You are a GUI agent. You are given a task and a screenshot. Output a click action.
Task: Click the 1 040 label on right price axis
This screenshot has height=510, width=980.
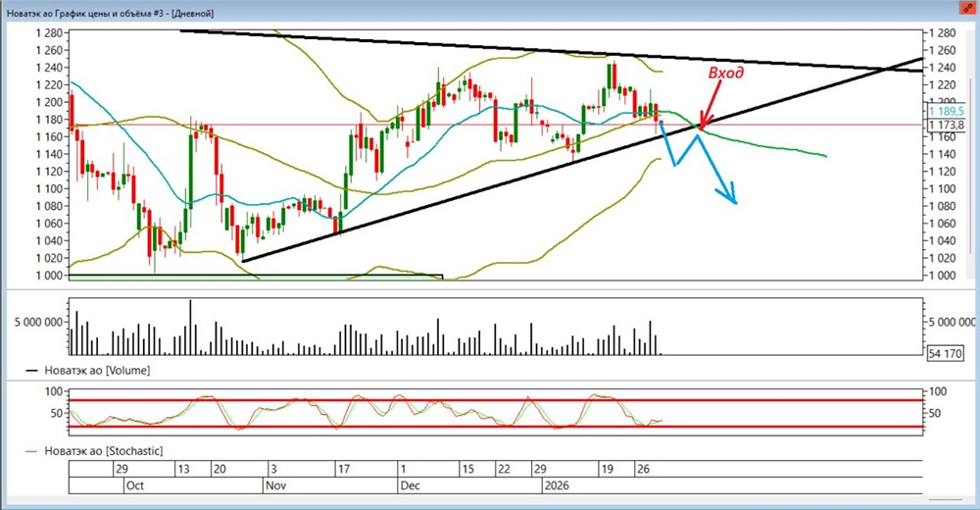(x=943, y=240)
